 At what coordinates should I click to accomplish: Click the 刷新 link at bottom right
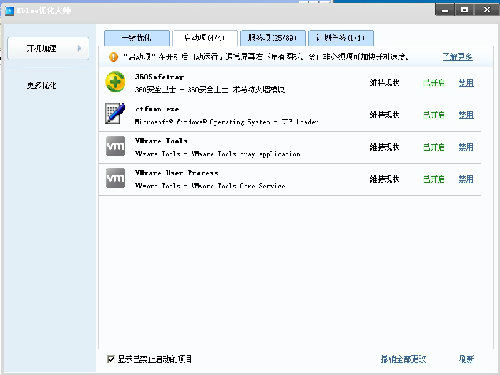tap(466, 359)
